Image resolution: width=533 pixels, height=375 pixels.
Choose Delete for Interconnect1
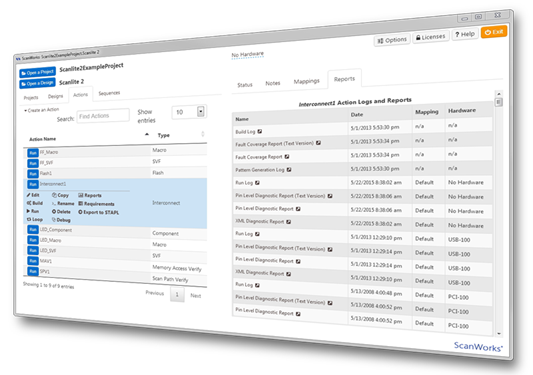pyautogui.click(x=61, y=211)
